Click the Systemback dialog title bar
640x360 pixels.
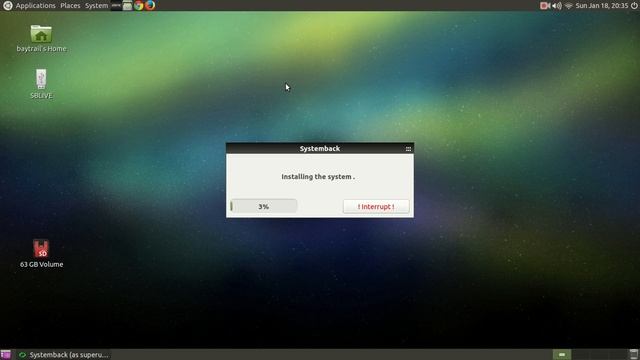[x=320, y=148]
